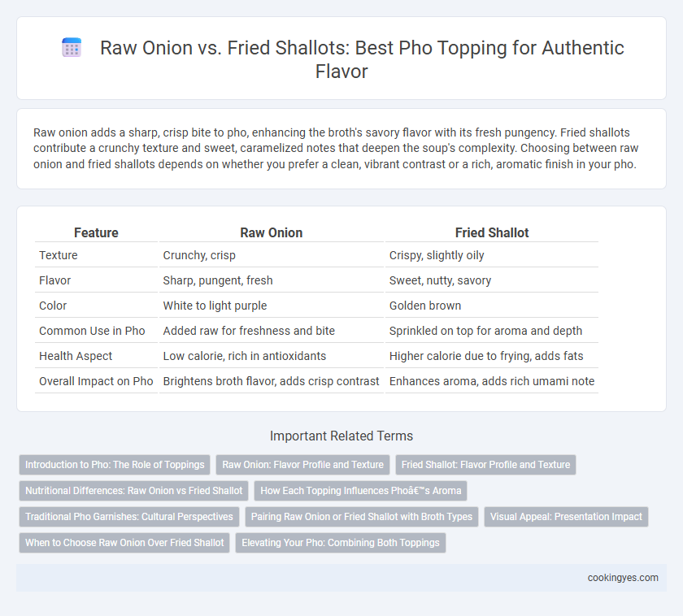Select 'Pairing Raw Onion or Fried Shallot with Broth Types'

[x=362, y=517]
